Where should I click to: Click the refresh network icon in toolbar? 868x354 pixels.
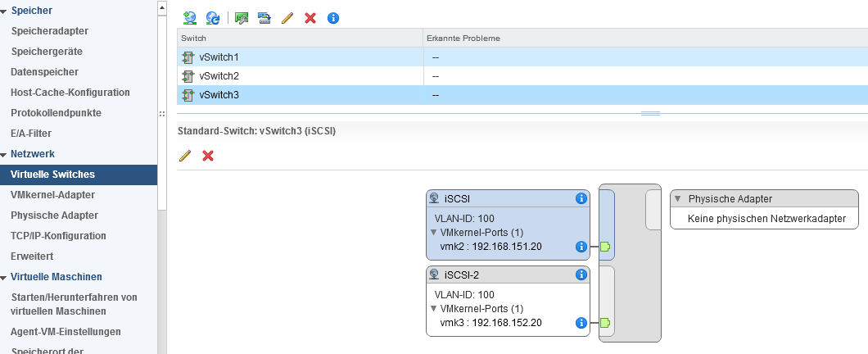[x=213, y=17]
